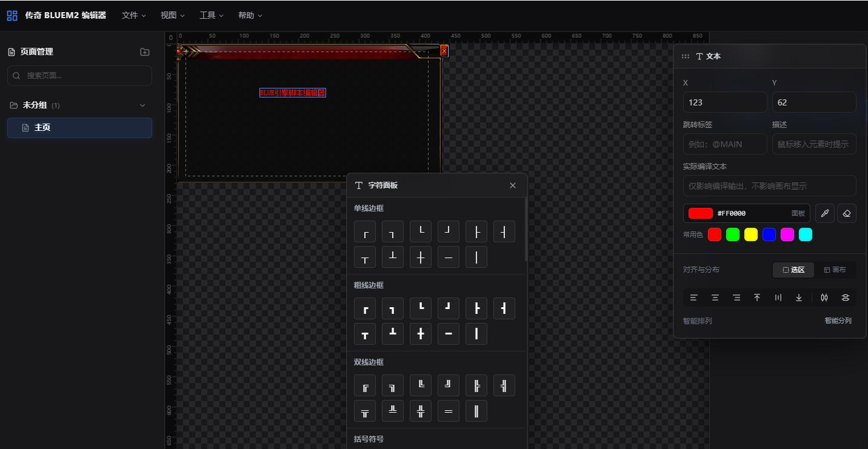Select the yellow common color swatch
Viewport: 868px width, 449px height.
tap(751, 234)
